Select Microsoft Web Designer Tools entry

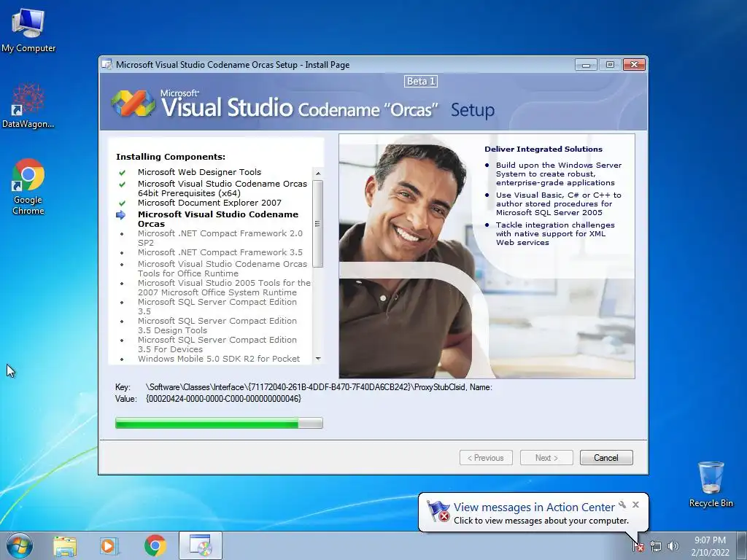pos(199,172)
